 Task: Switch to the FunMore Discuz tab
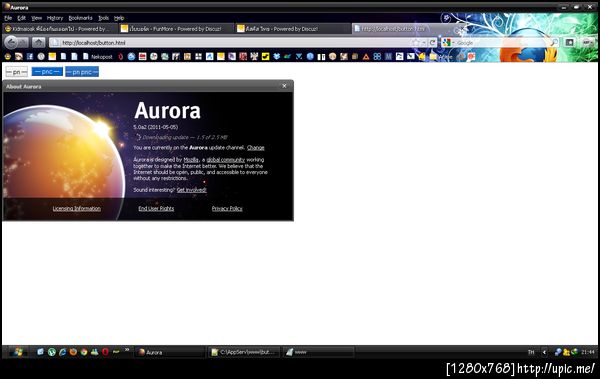tap(175, 29)
